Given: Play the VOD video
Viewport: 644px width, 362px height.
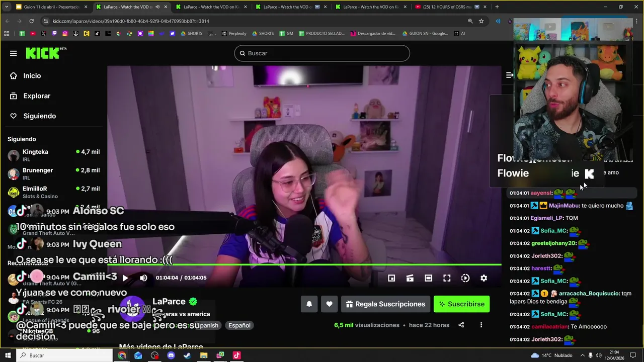Looking at the screenshot, I should [x=125, y=278].
